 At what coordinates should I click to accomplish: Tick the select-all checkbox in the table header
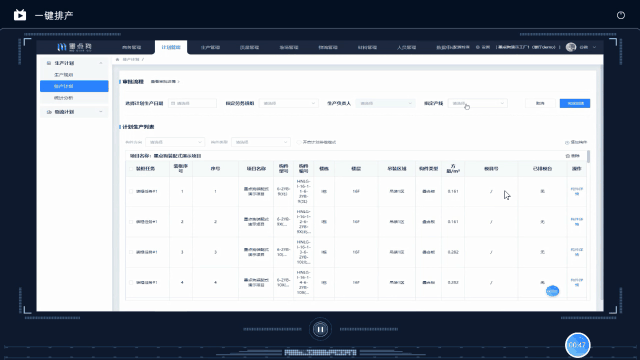(x=131, y=169)
